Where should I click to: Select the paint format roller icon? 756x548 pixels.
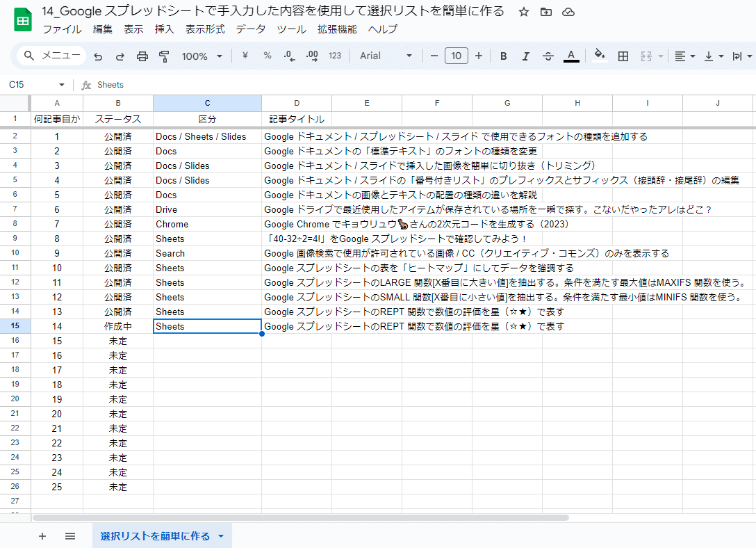164,56
